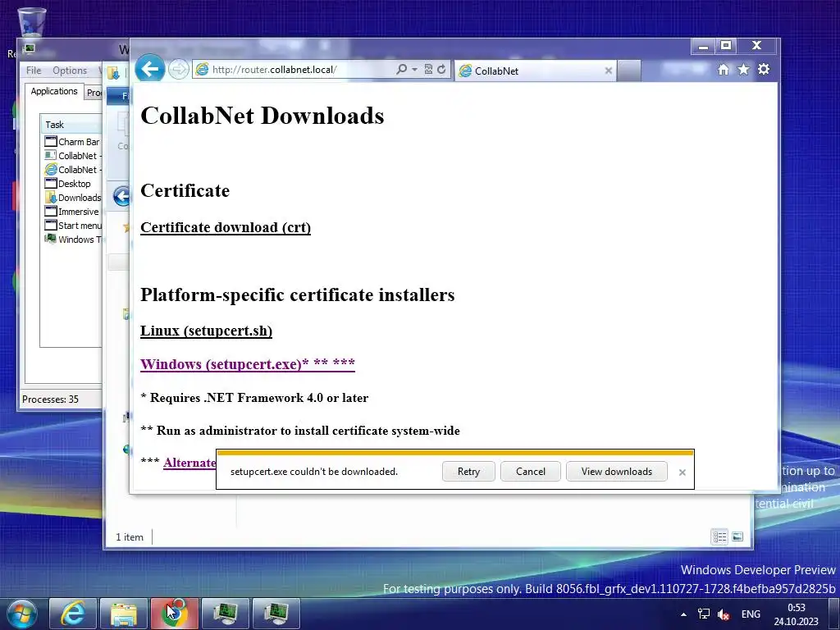840x630 pixels.
Task: Click the network tray icon
Action: (x=703, y=614)
